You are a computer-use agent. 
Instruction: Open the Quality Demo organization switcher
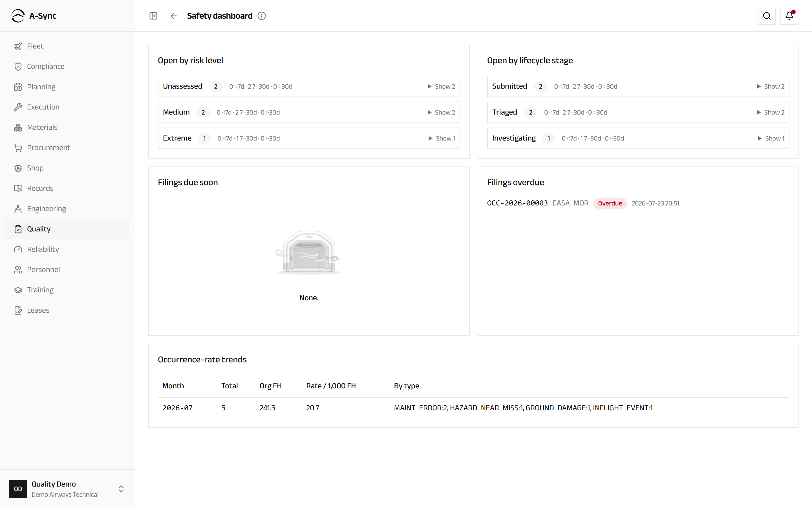click(x=67, y=489)
